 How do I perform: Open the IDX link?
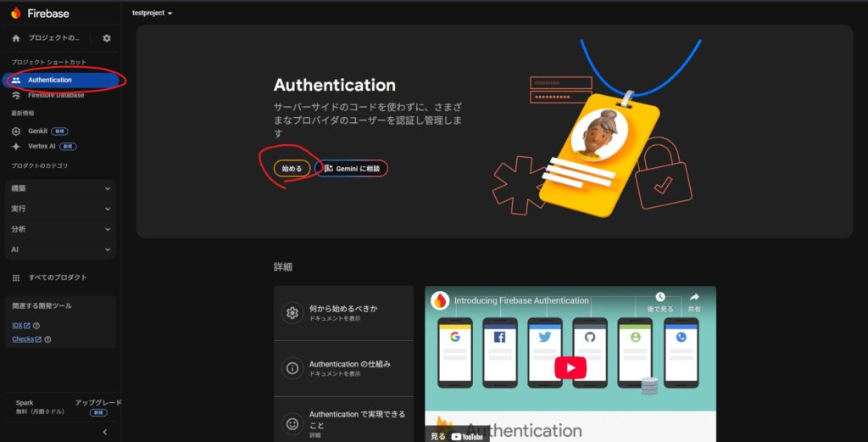[x=21, y=326]
